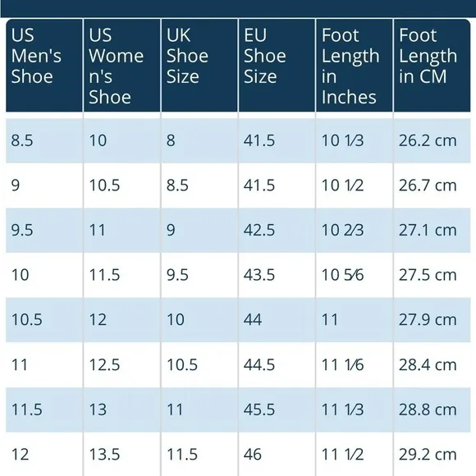Select the EU Shoe Size header

click(x=277, y=66)
